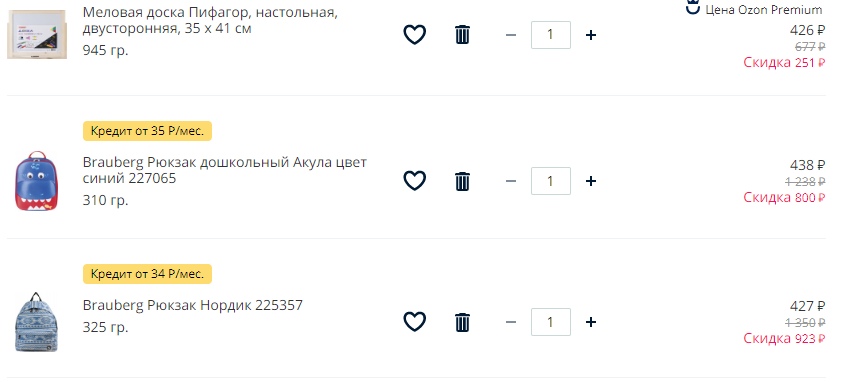
Task: Decrease quantity of Нордик backpack
Action: pos(510,322)
